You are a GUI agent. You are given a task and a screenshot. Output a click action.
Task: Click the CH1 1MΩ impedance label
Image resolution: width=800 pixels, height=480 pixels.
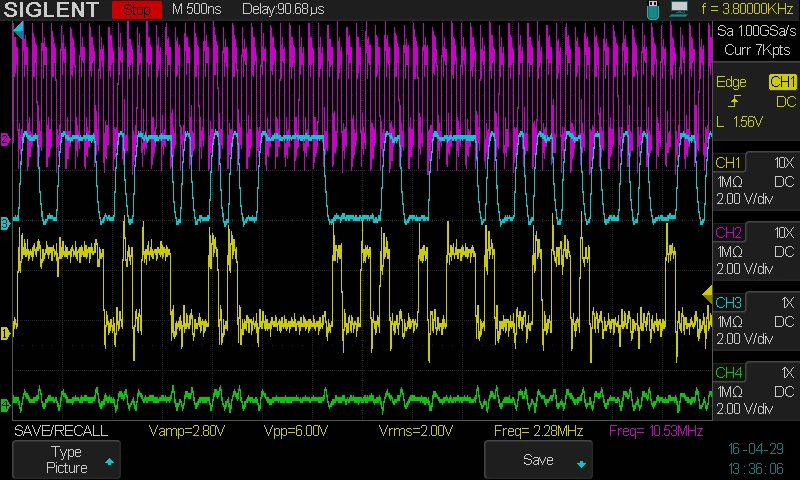pyautogui.click(x=730, y=182)
